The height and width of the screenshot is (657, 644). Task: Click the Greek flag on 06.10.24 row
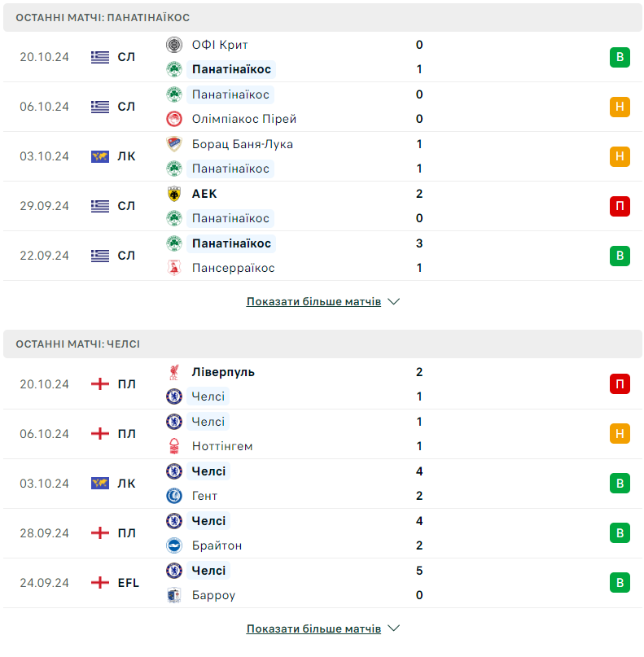click(100, 107)
